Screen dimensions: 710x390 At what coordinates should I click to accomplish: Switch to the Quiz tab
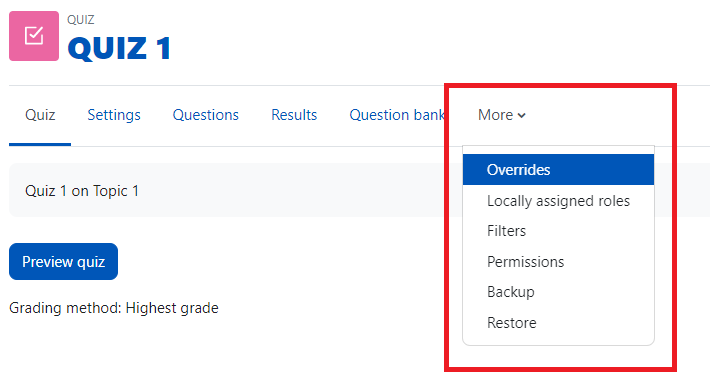tap(40, 115)
